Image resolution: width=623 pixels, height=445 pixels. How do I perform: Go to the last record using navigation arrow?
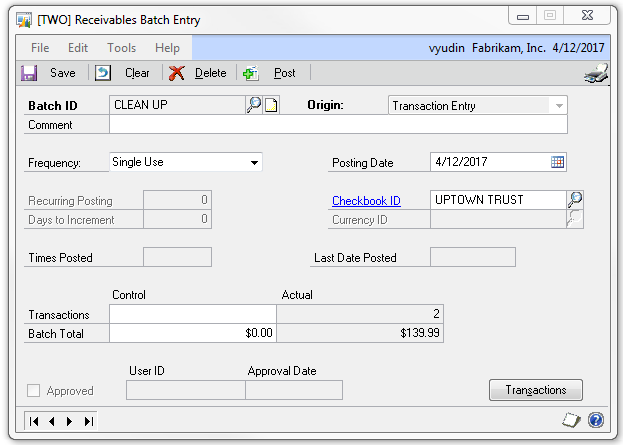88,421
